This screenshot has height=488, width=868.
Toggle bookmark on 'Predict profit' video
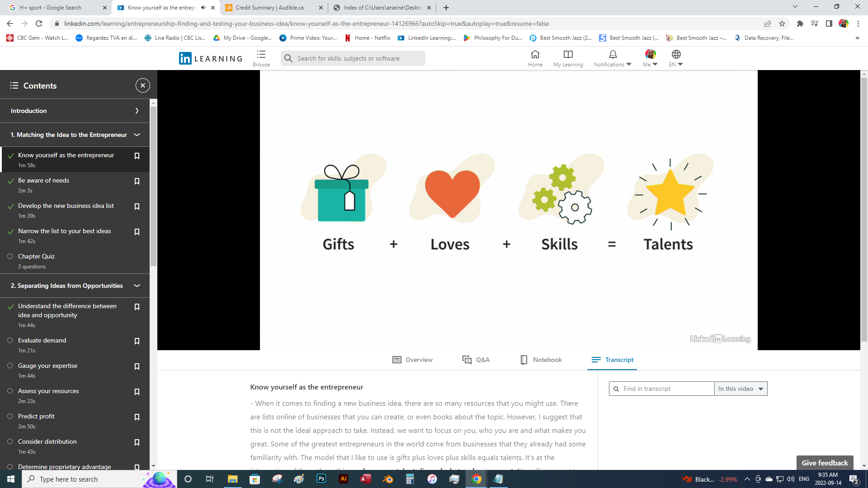point(137,417)
